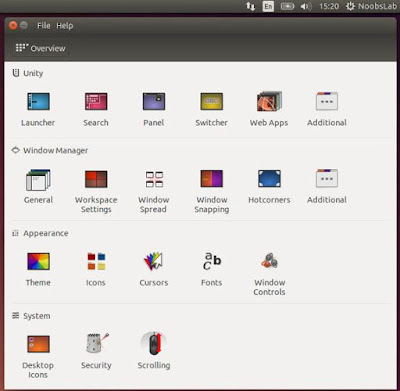
Task: Open the En keyboard layout indicator
Action: click(x=268, y=6)
